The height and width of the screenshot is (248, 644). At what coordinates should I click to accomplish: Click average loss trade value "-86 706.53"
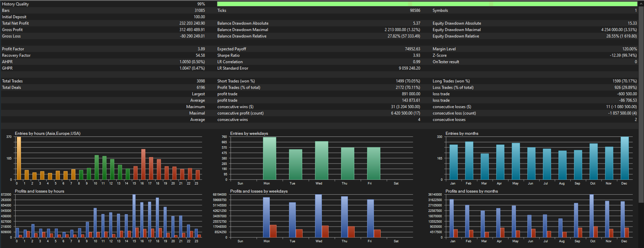[x=628, y=100]
